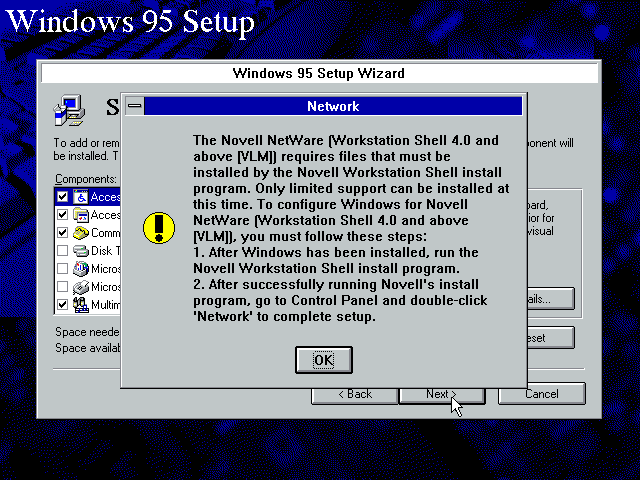The image size is (640, 480).
Task: Click the Network dialog title bar
Action: [333, 106]
